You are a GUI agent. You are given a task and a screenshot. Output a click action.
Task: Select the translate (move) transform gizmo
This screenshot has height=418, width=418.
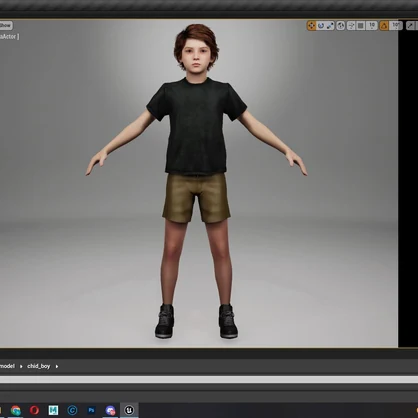point(311,26)
